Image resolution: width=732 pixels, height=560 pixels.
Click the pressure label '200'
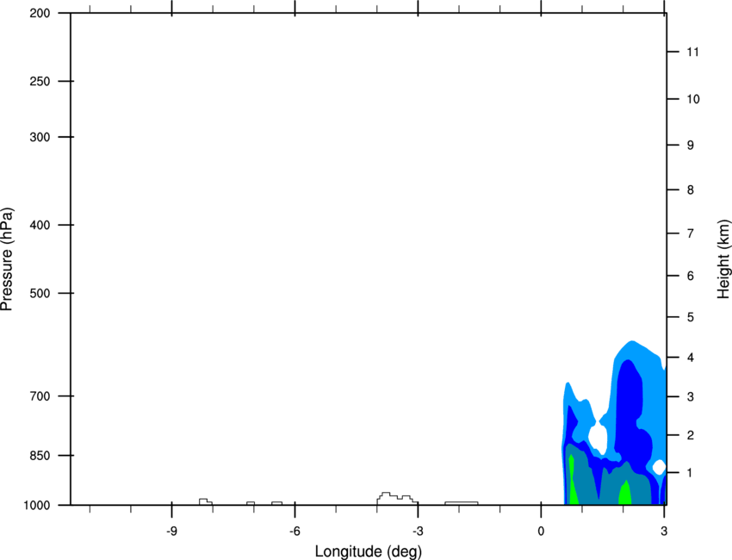40,13
